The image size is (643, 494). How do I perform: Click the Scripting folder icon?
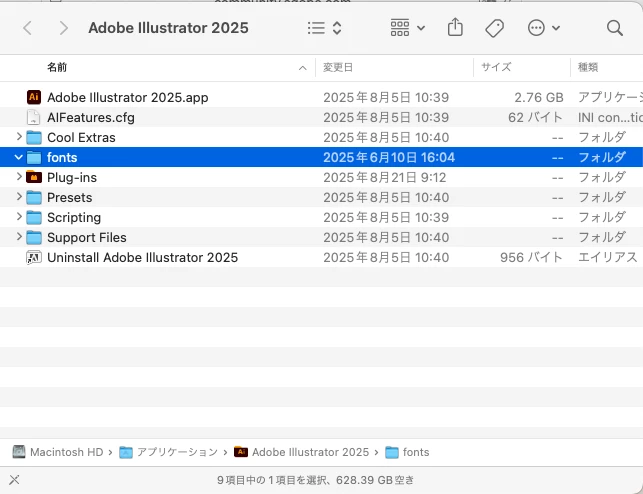pos(34,217)
